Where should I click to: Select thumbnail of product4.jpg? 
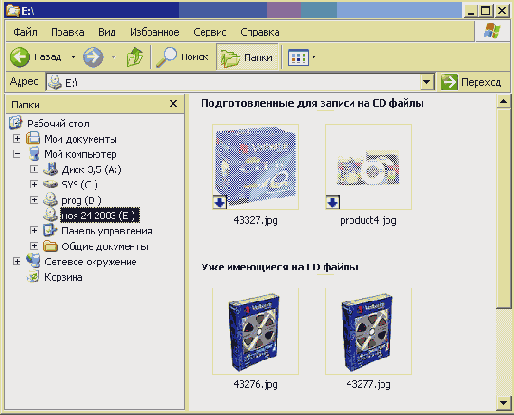point(368,167)
